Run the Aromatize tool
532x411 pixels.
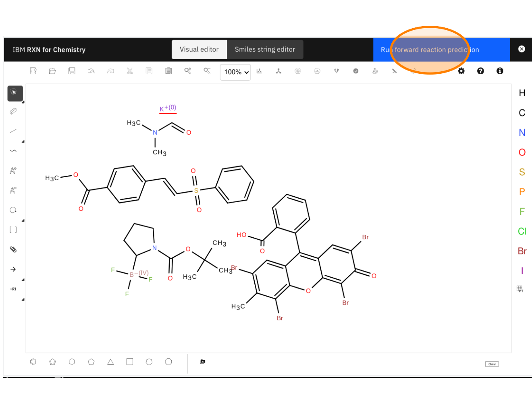298,71
